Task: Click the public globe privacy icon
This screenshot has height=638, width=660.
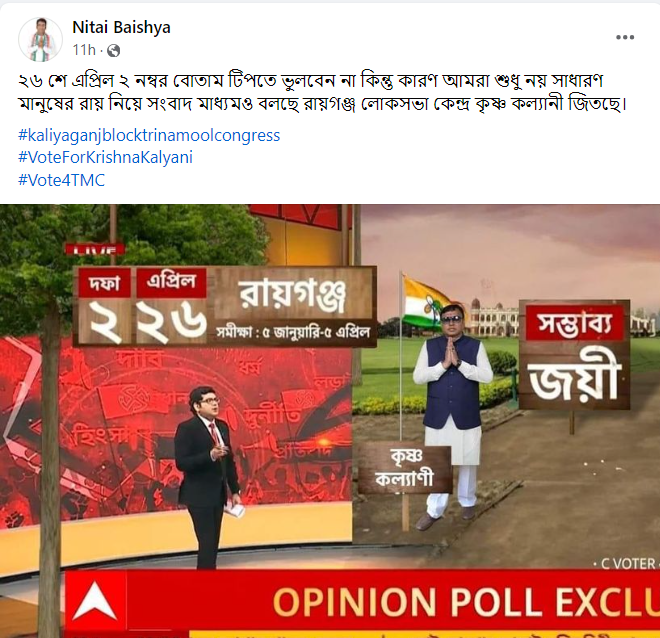Action: pyautogui.click(x=114, y=51)
